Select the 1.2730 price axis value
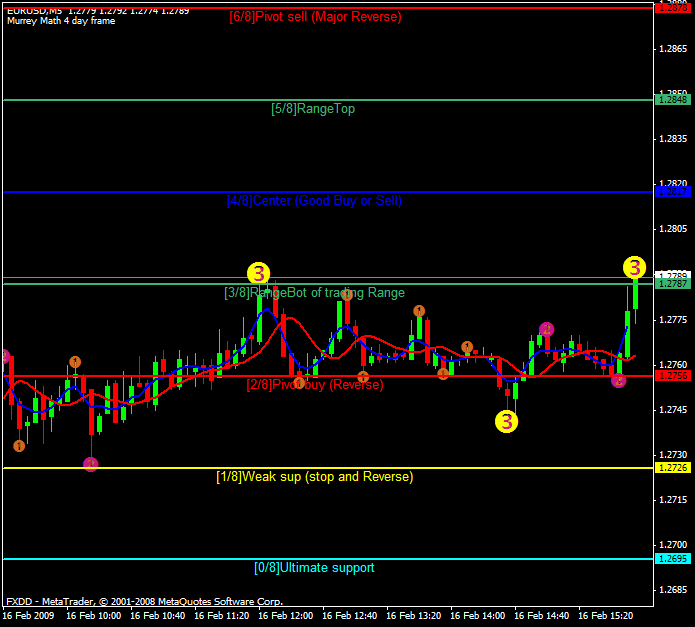695x627 pixels. [x=673, y=455]
